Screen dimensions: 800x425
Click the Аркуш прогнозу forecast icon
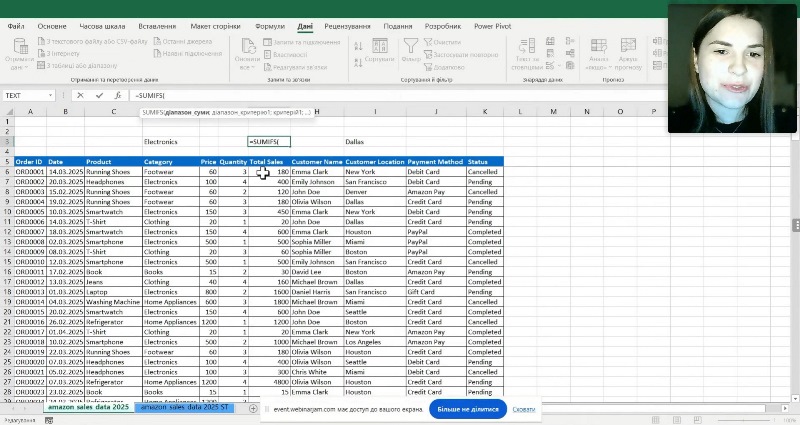629,48
